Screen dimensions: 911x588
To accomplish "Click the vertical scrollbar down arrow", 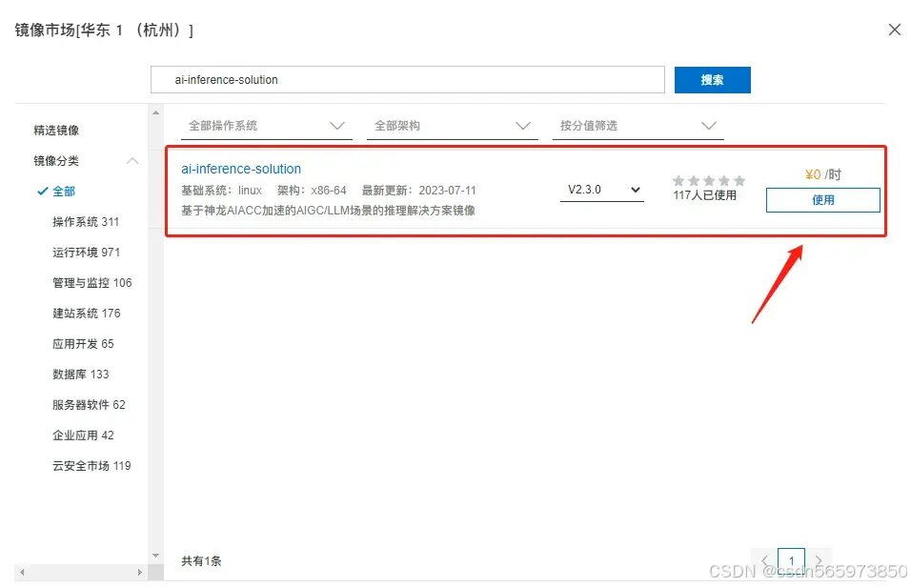I will tap(154, 555).
